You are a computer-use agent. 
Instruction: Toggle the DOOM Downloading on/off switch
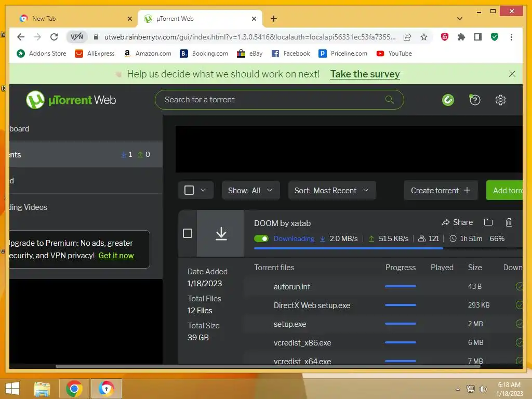[x=261, y=238]
